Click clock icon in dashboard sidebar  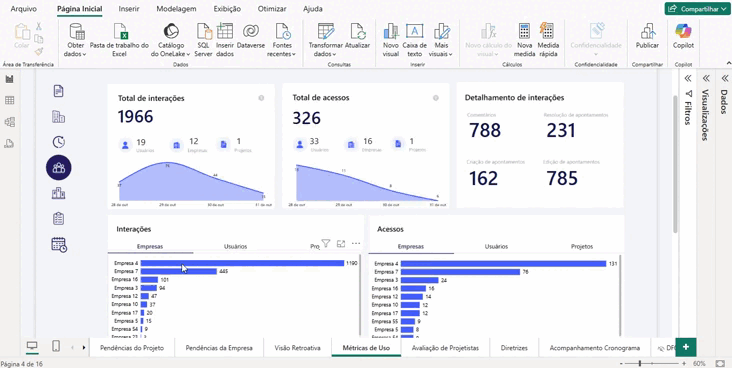point(58,142)
